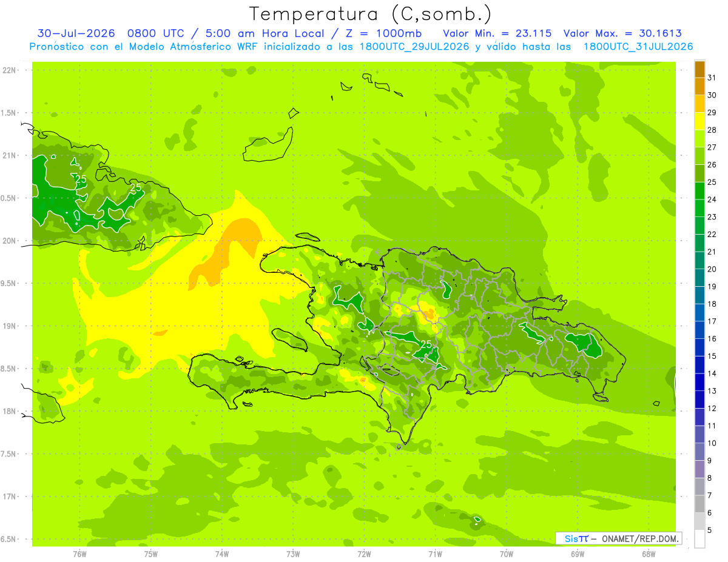
Task: Click the "73W" longitude axis label
Action: [293, 554]
